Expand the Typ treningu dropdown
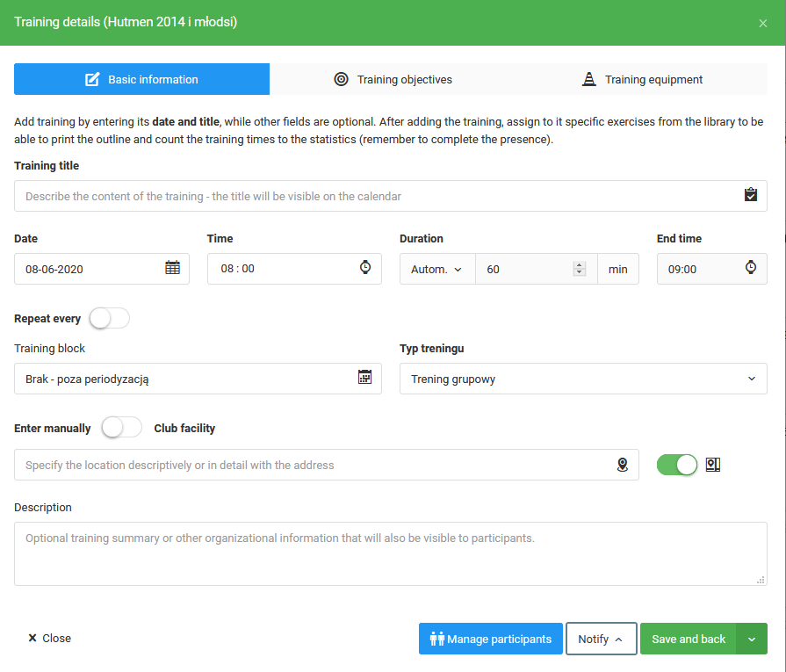This screenshot has width=786, height=672. click(583, 379)
